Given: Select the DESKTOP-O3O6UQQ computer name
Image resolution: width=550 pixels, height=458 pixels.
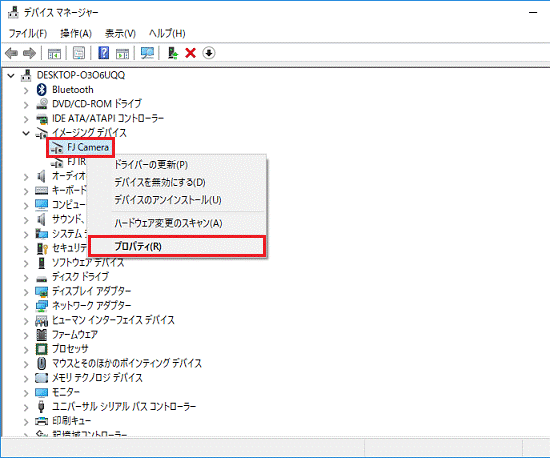Looking at the screenshot, I should (81, 75).
